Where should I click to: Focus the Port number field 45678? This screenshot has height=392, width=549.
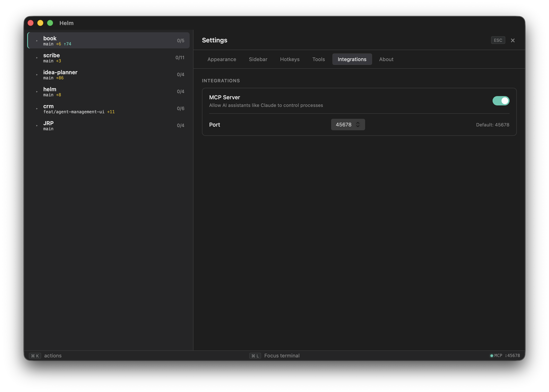(348, 125)
